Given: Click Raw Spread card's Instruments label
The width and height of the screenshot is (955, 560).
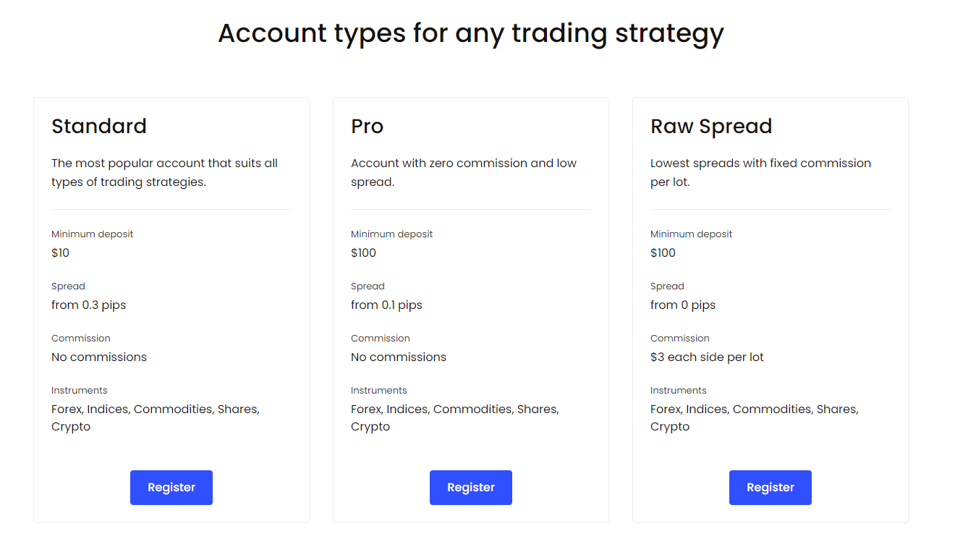Looking at the screenshot, I should [679, 391].
